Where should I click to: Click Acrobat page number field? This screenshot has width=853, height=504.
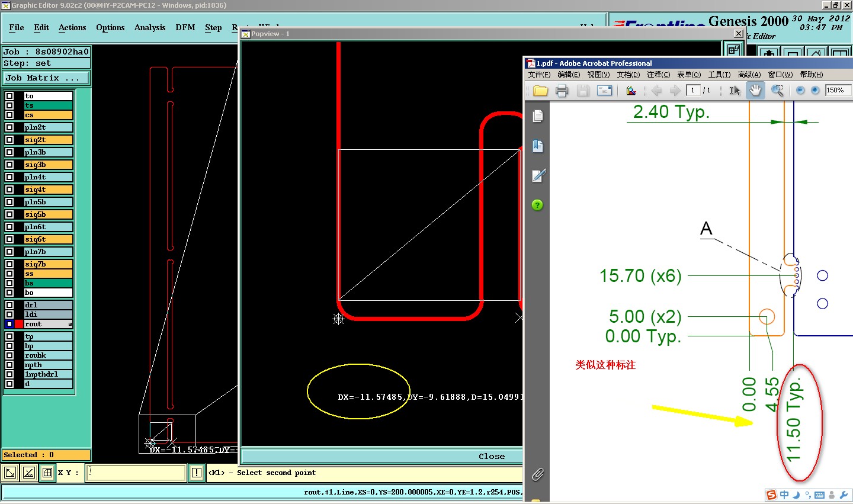[x=693, y=90]
